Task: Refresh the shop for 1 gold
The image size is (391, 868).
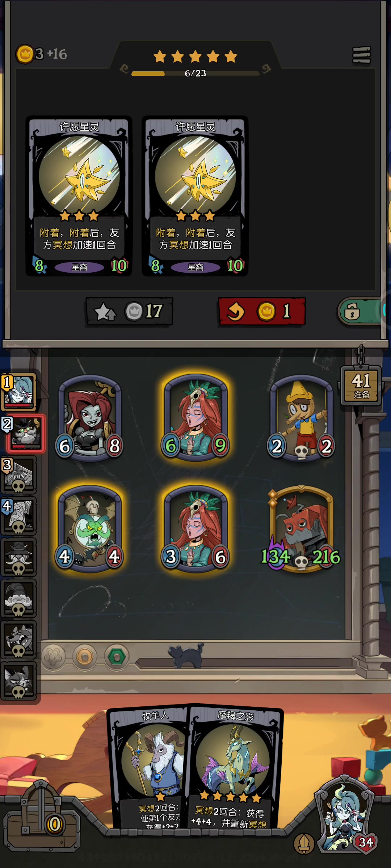Action: (x=262, y=311)
